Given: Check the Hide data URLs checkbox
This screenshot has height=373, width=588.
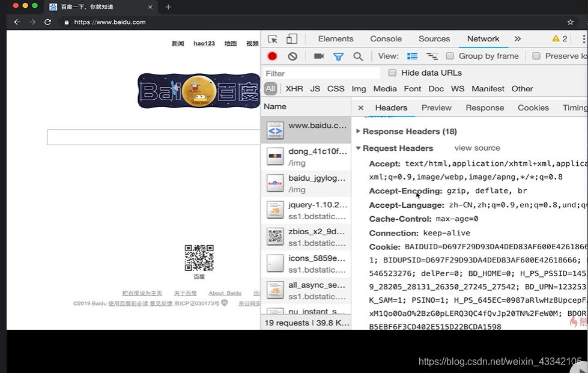Looking at the screenshot, I should 392,73.
